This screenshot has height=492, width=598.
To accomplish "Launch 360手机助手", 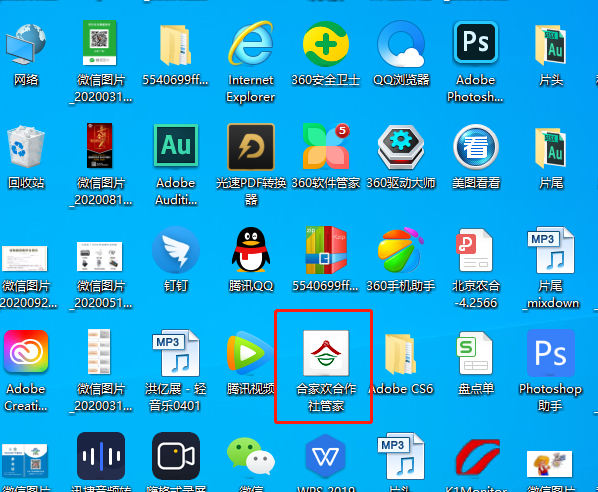I will click(x=400, y=250).
